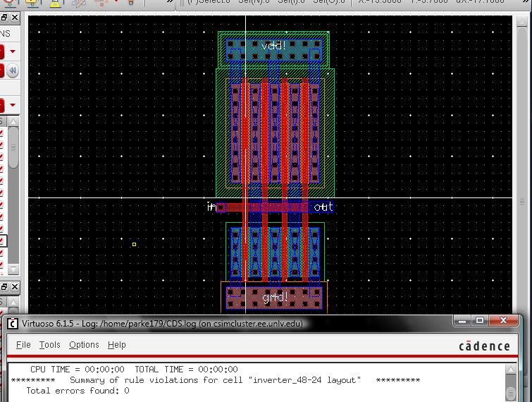Click the undock icon of the lower left panel
The image size is (532, 402).
click(4, 287)
